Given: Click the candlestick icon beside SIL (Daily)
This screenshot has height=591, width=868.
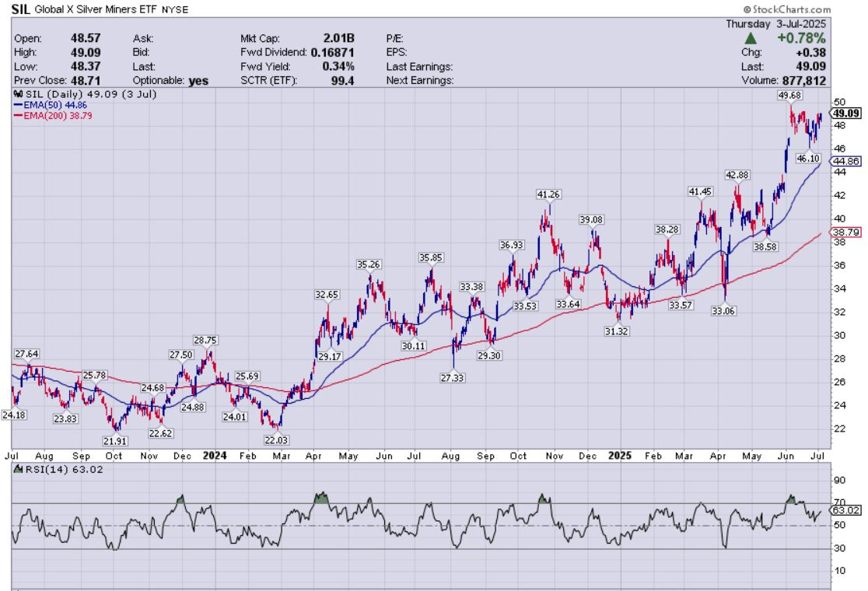Looking at the screenshot, I should coord(18,95).
